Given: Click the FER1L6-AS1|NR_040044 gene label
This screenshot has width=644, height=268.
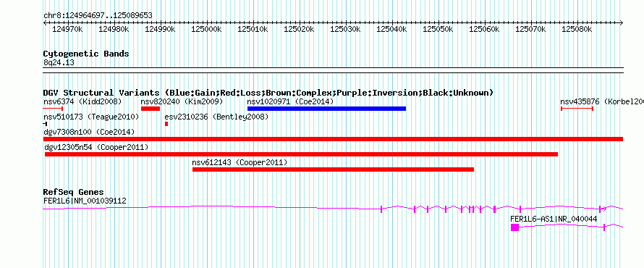Looking at the screenshot, I should click(554, 219).
